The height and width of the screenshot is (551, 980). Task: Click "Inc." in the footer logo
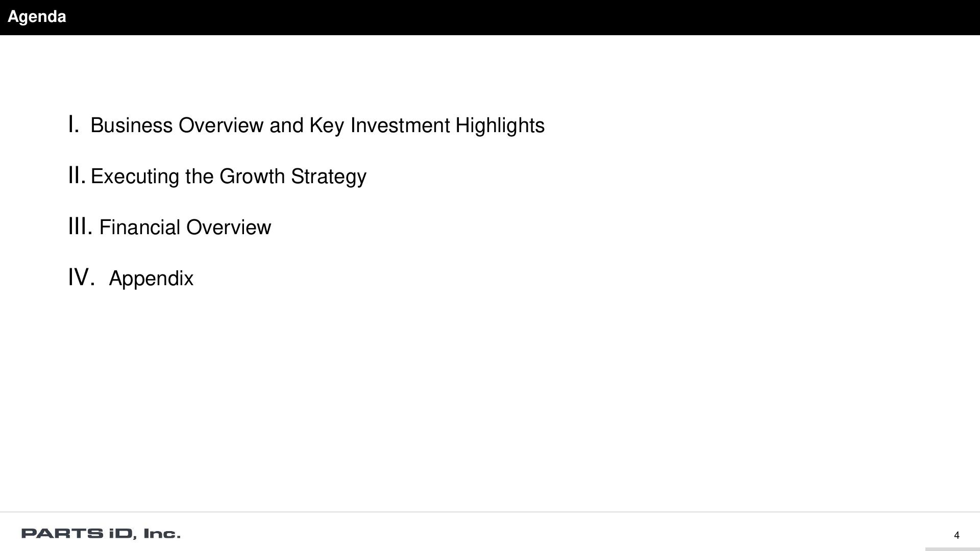(x=162, y=534)
